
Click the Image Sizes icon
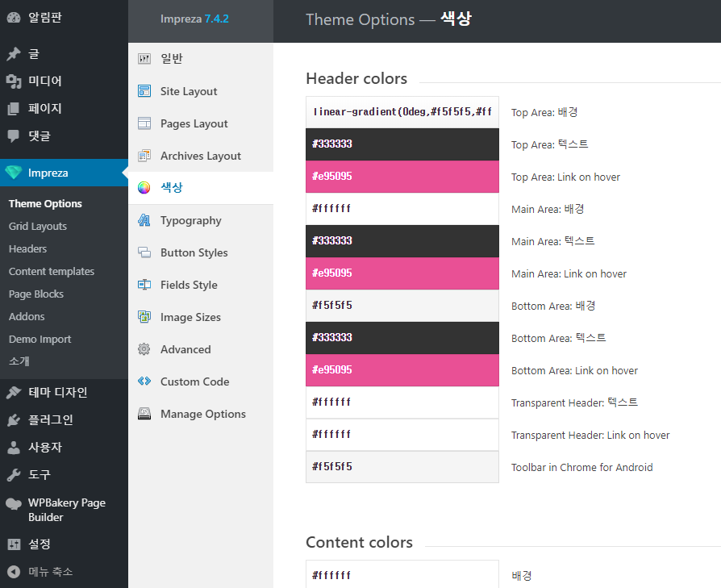pos(144,317)
